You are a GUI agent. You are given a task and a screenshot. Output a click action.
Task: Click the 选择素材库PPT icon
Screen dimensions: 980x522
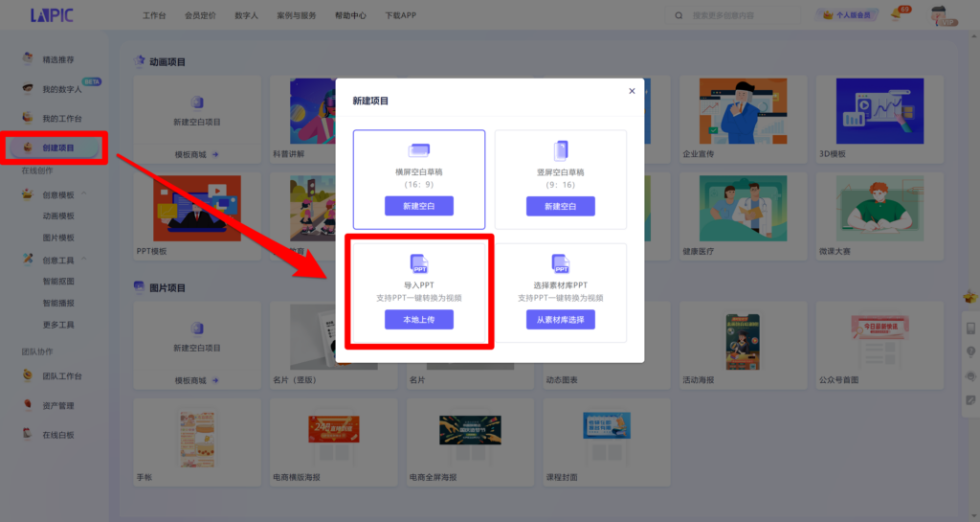[560, 263]
